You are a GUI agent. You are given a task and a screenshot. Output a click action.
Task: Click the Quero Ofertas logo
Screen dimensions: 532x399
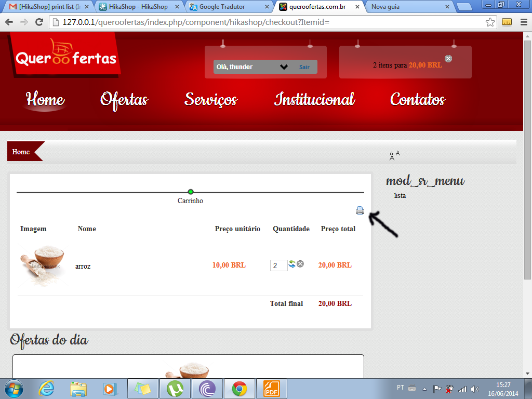click(x=66, y=54)
